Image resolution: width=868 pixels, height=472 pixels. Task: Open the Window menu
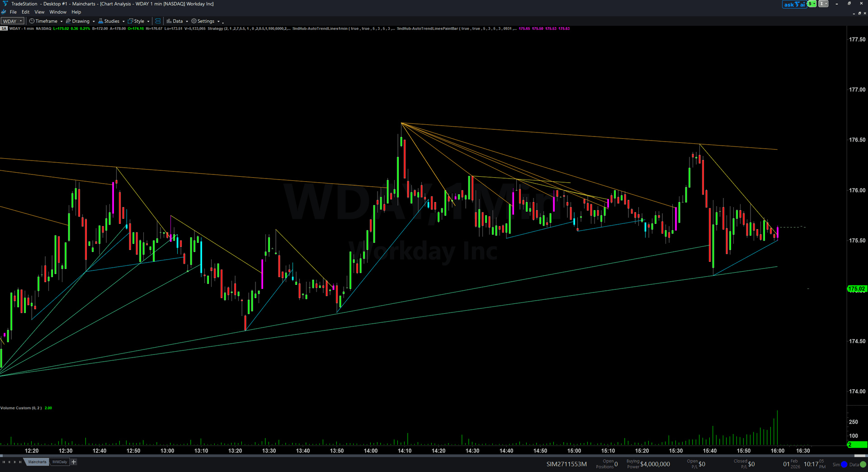coord(58,12)
